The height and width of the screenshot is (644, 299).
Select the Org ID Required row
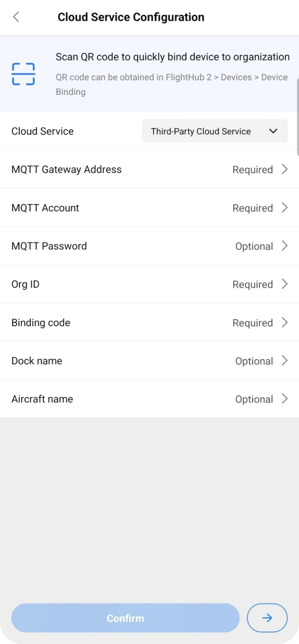coord(149,284)
